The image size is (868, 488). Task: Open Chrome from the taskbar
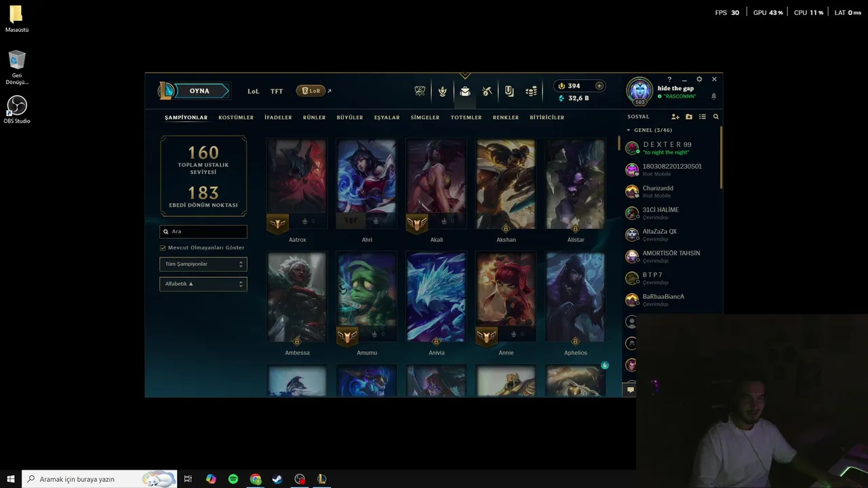point(255,479)
